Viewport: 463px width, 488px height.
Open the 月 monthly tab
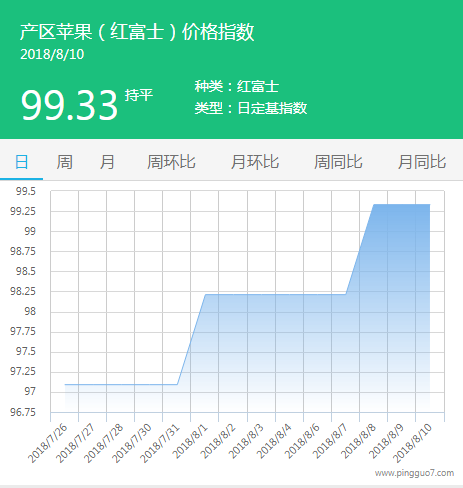(x=107, y=162)
